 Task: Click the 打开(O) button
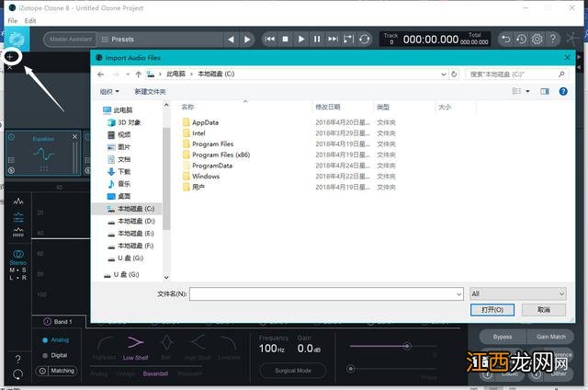pyautogui.click(x=492, y=310)
